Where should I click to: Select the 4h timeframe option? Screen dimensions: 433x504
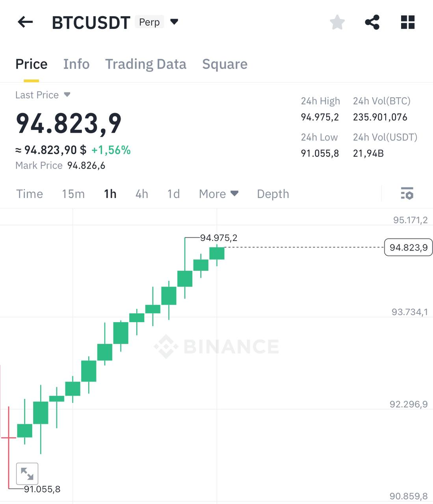(x=141, y=194)
